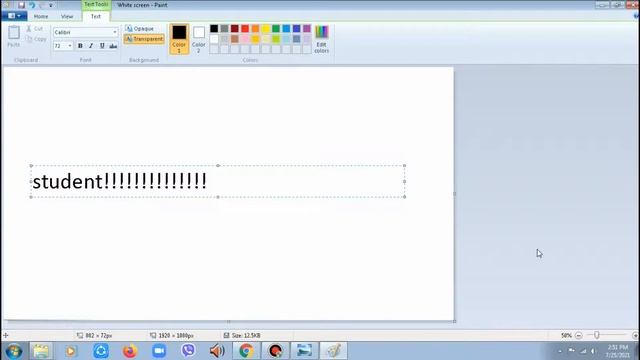Click the taskbar clock showing time
The width and height of the screenshot is (640, 360).
pyautogui.click(x=618, y=351)
